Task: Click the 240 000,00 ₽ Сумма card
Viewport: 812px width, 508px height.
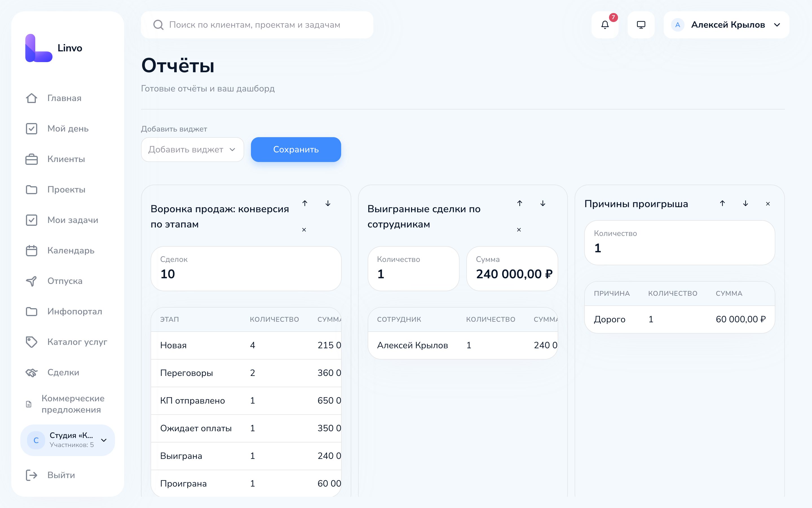Action: pyautogui.click(x=512, y=269)
